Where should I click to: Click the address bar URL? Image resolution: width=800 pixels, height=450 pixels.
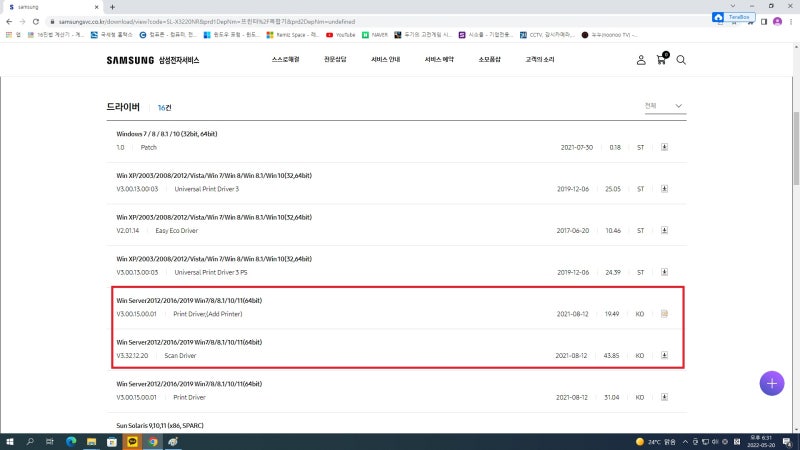[x=207, y=22]
